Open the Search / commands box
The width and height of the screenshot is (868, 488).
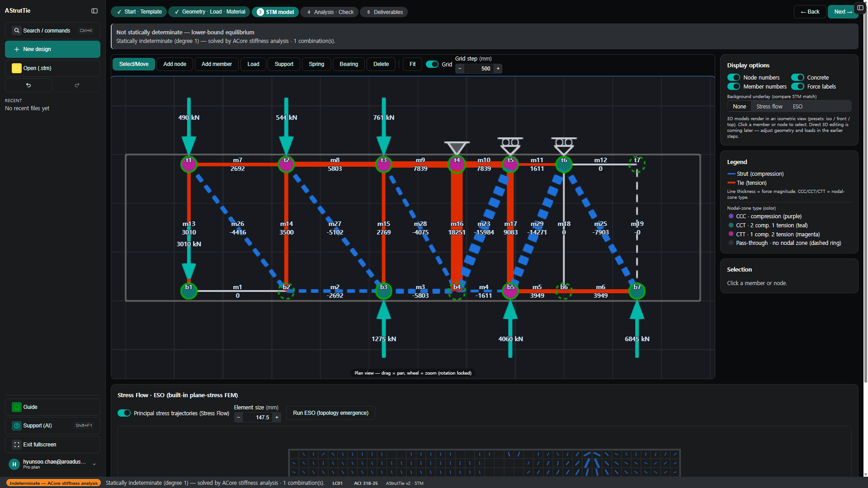tap(52, 31)
